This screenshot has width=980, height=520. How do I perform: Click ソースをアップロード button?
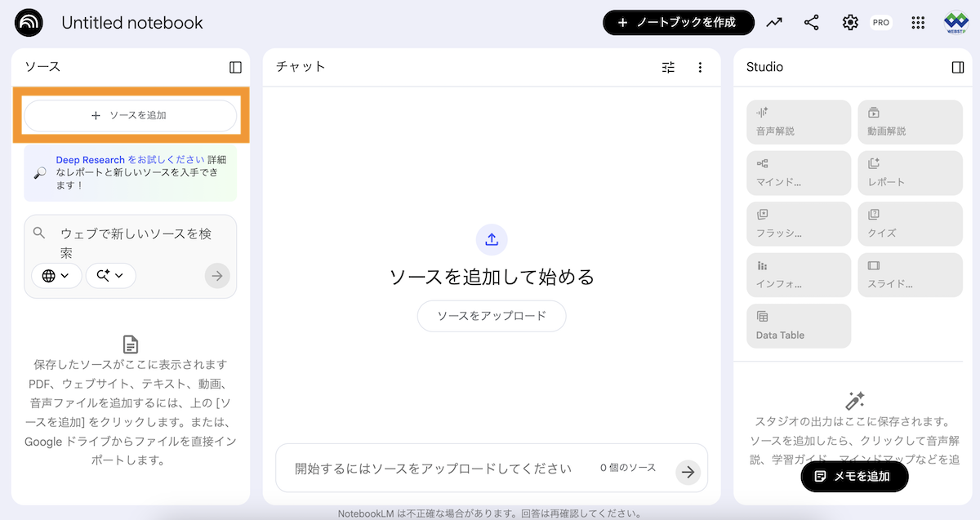coord(492,316)
